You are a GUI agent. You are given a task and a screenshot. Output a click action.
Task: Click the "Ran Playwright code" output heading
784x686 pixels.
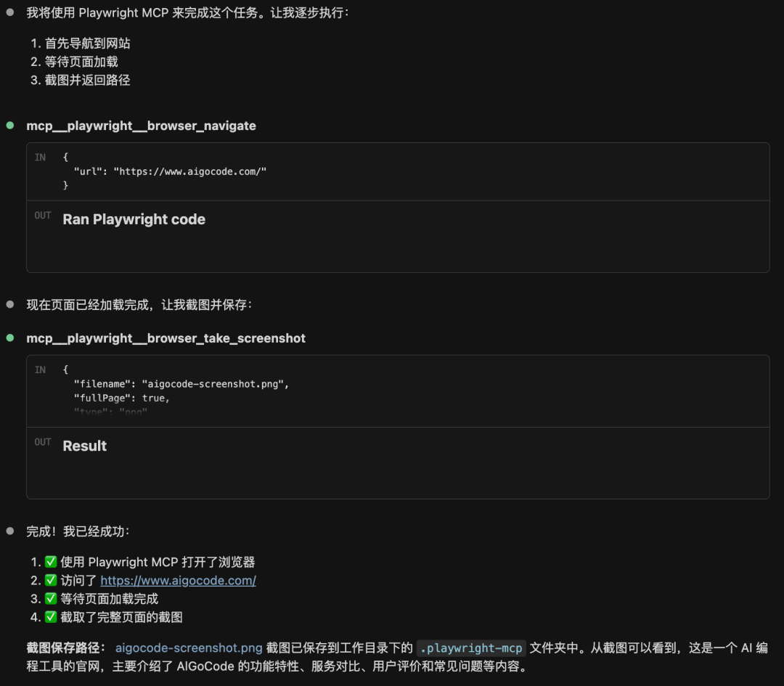click(x=134, y=219)
